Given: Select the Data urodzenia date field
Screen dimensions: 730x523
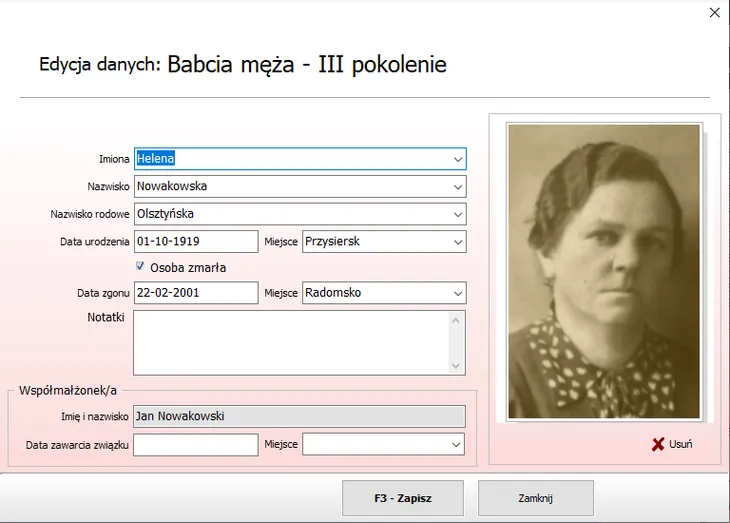Looking at the screenshot, I should coord(196,242).
